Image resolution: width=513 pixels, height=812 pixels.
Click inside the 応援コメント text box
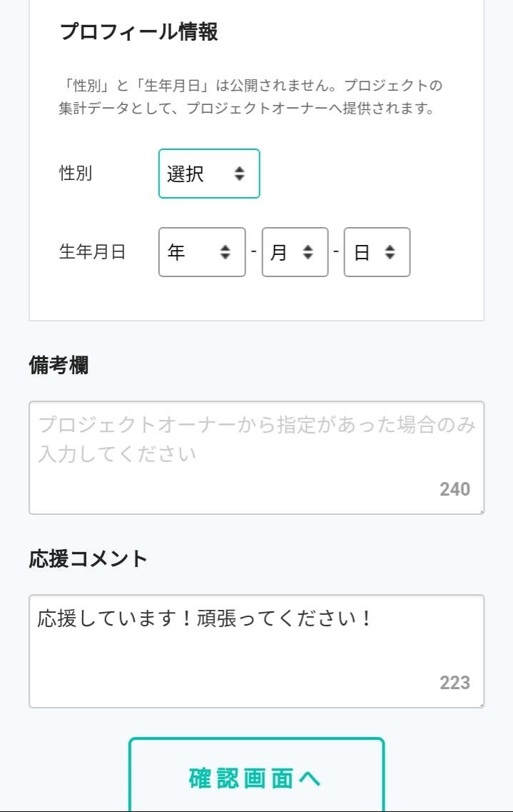pos(257,651)
